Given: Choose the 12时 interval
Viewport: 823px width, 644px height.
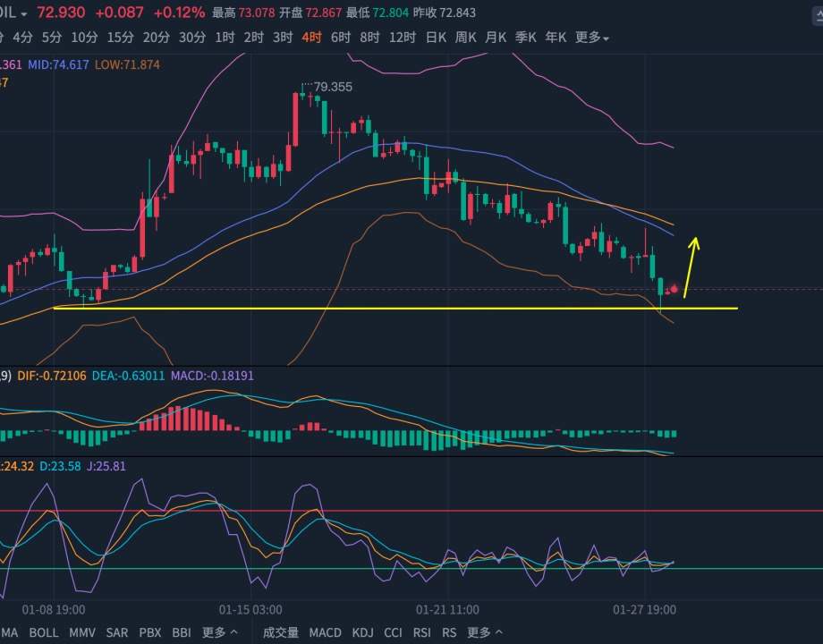Looking at the screenshot, I should point(402,38).
